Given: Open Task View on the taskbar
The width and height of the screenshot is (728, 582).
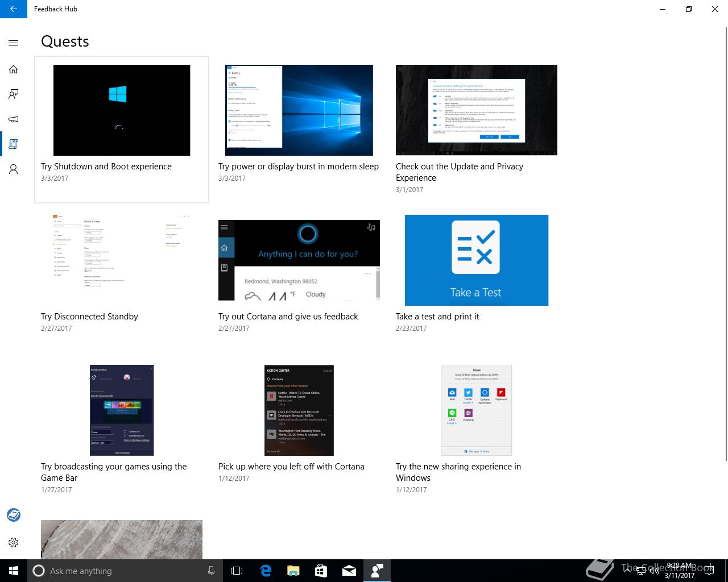Looking at the screenshot, I should pyautogui.click(x=237, y=571).
